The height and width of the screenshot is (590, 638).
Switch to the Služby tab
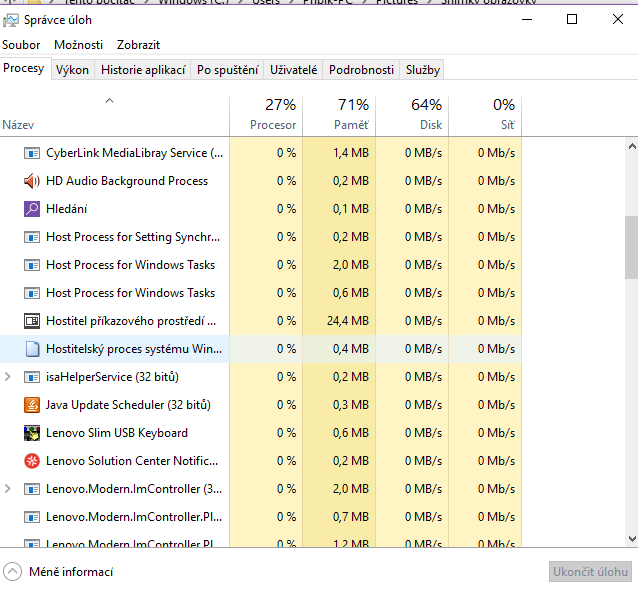[x=422, y=70]
